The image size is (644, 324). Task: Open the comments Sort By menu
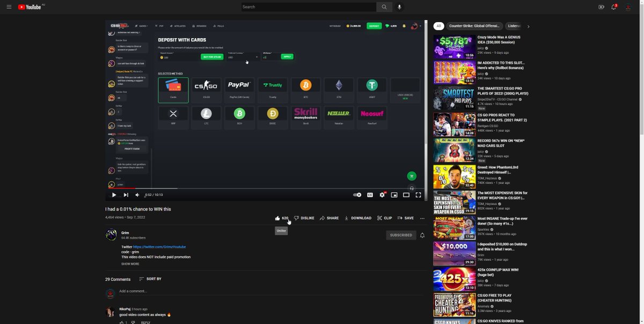coord(150,279)
